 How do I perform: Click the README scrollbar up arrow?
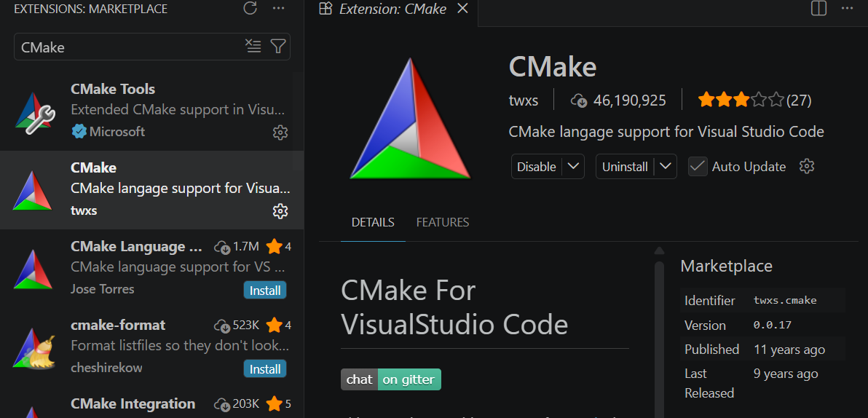(659, 251)
